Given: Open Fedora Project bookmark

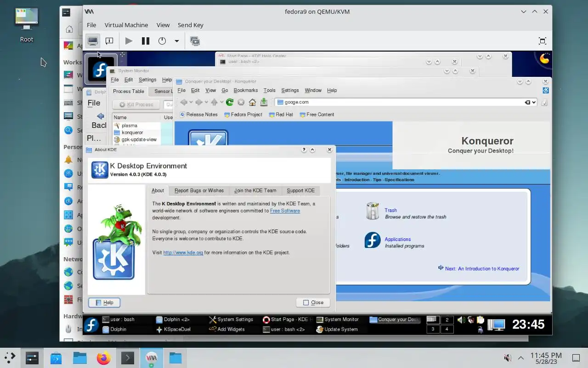Looking at the screenshot, I should [x=243, y=115].
